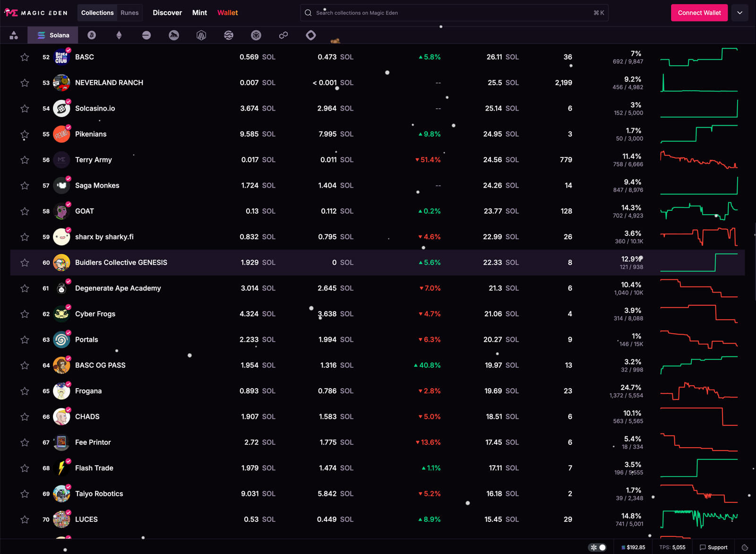Screen dimensions: 756x554
Task: Favorite the LUCES collection star
Action: [25, 519]
